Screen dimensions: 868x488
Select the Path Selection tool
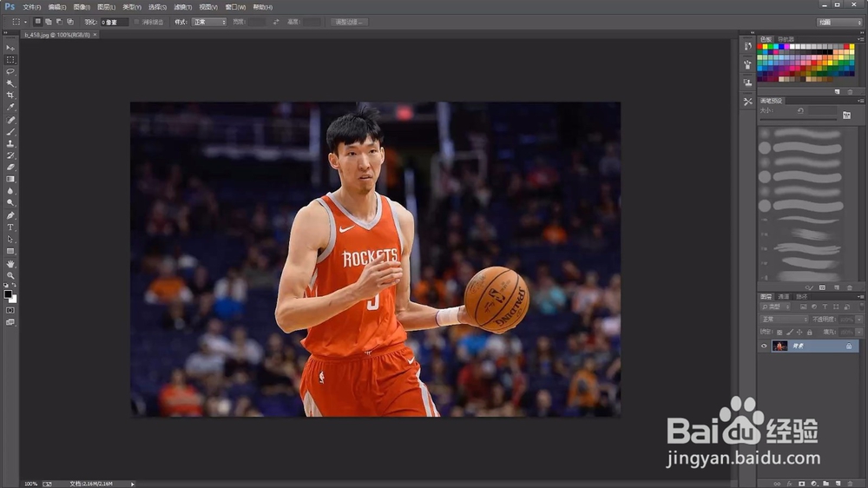click(10, 240)
